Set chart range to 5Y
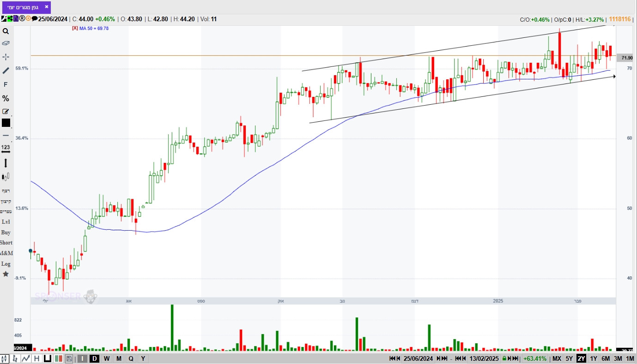The width and height of the screenshot is (637, 364). click(569, 358)
